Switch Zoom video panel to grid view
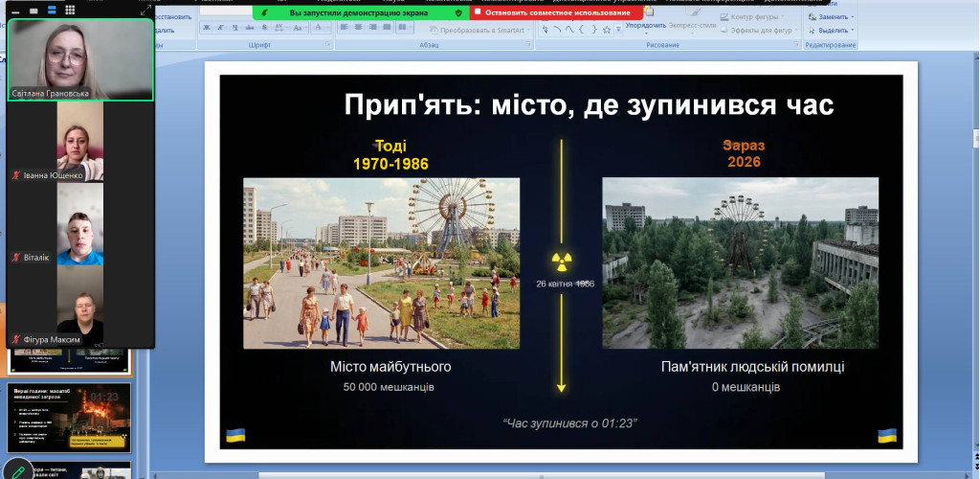 pos(70,11)
